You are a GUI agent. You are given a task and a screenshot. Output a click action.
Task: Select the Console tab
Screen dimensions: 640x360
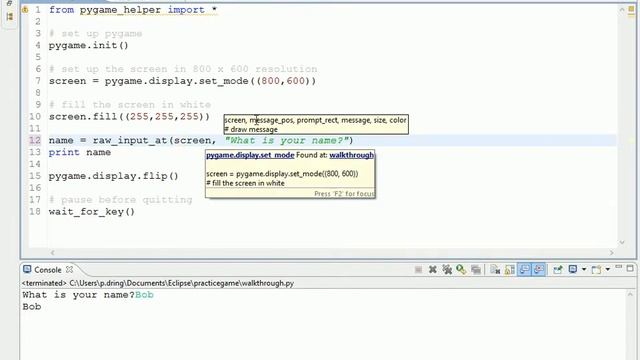[47, 270]
